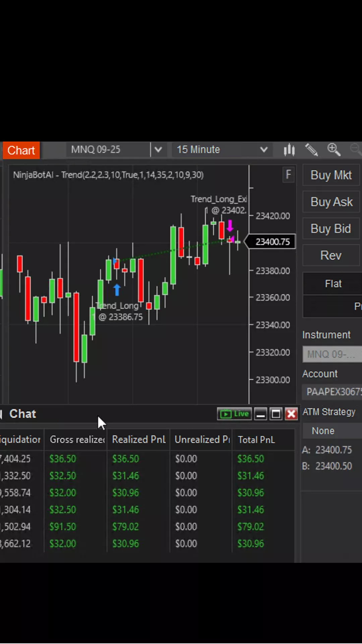The image size is (362, 644).
Task: Open the MNQ 09-25 instrument dropdown arrow
Action: 158,150
